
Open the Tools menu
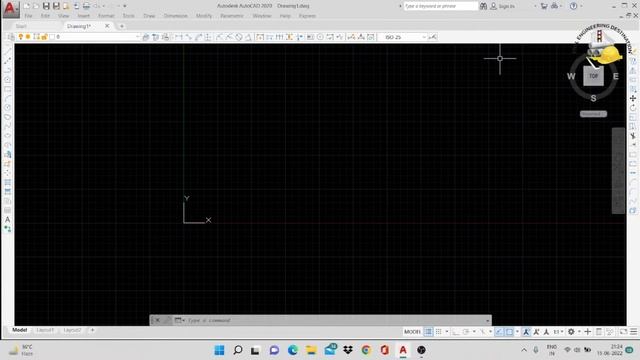pos(129,16)
